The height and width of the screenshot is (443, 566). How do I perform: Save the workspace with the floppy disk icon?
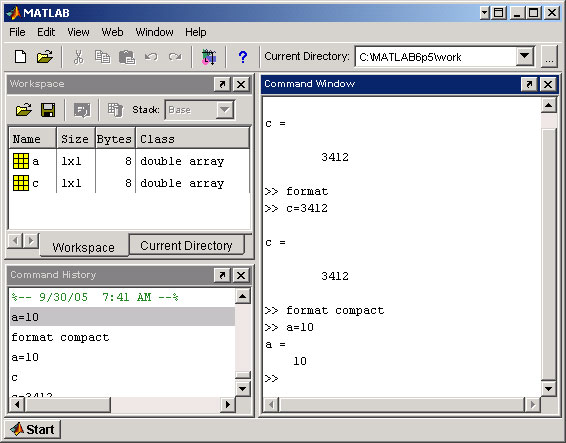coord(48,110)
